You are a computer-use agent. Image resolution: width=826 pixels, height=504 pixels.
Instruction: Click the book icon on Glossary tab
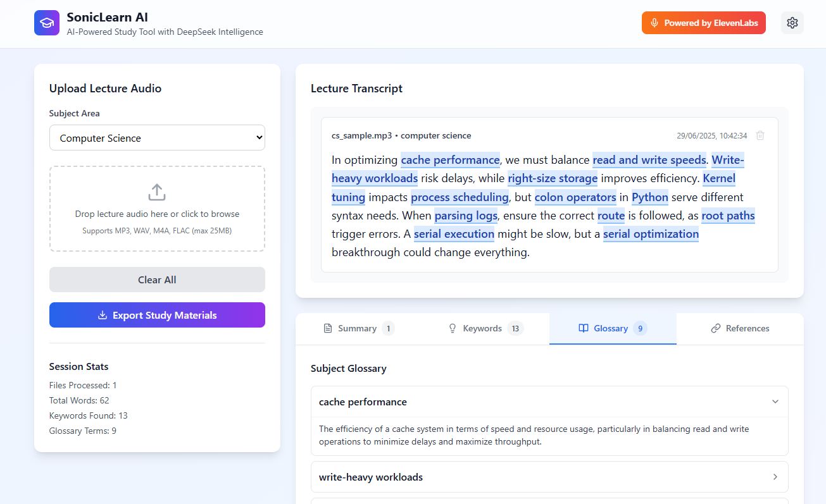click(x=584, y=328)
